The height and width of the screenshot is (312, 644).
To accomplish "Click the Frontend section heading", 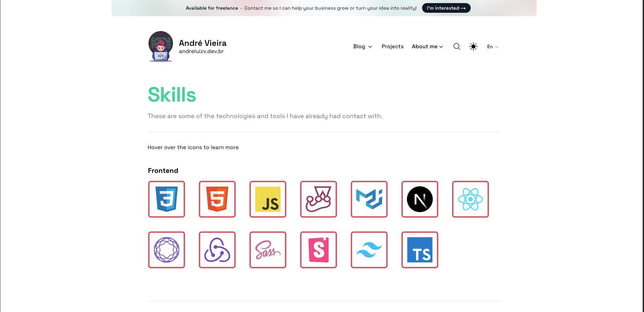I will [x=163, y=170].
